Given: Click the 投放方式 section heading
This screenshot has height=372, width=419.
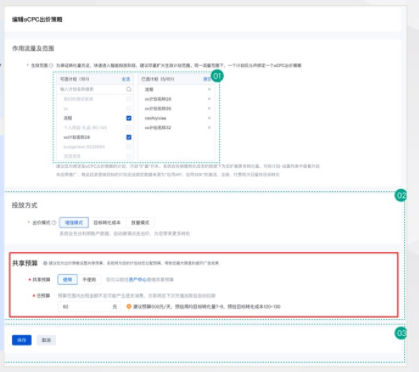Looking at the screenshot, I should tap(25, 205).
